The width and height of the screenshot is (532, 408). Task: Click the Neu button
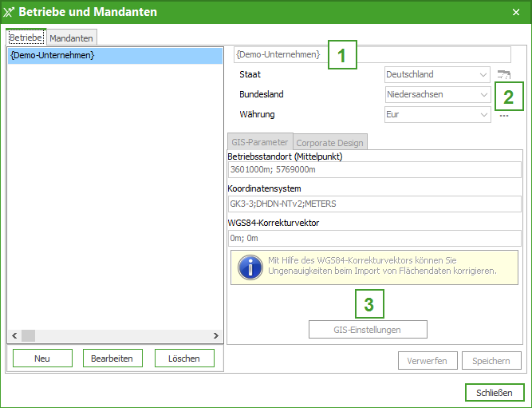pos(42,358)
